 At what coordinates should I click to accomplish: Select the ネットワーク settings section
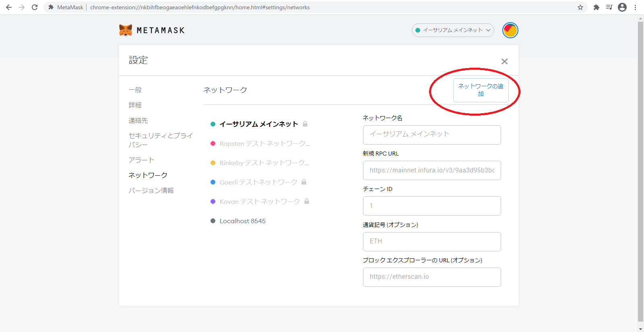148,175
